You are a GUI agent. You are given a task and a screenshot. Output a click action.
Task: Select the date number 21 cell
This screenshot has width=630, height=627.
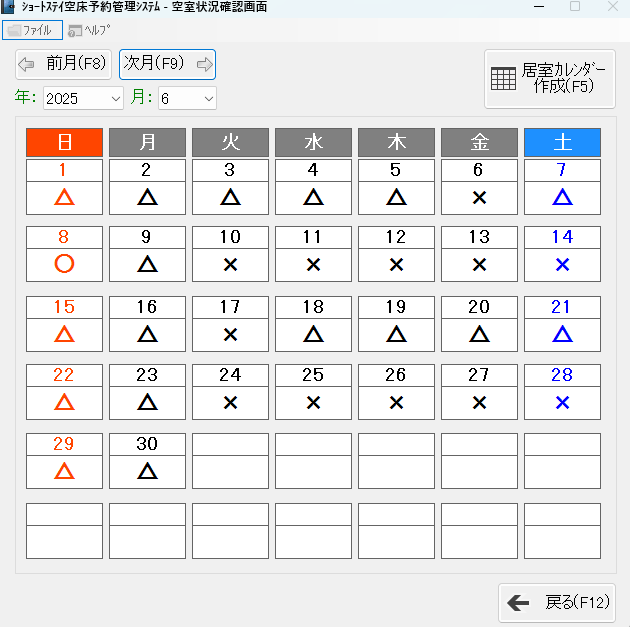(562, 307)
